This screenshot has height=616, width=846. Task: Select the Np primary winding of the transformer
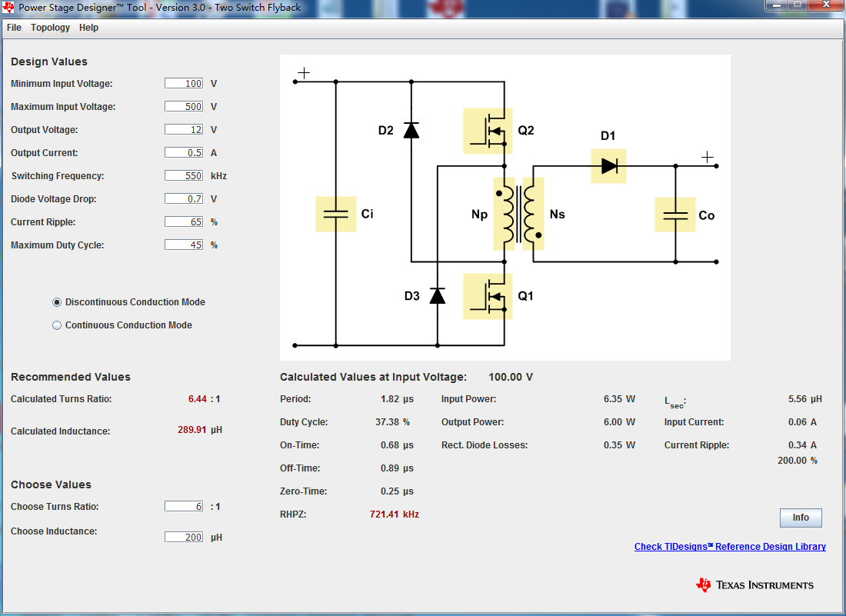(505, 214)
